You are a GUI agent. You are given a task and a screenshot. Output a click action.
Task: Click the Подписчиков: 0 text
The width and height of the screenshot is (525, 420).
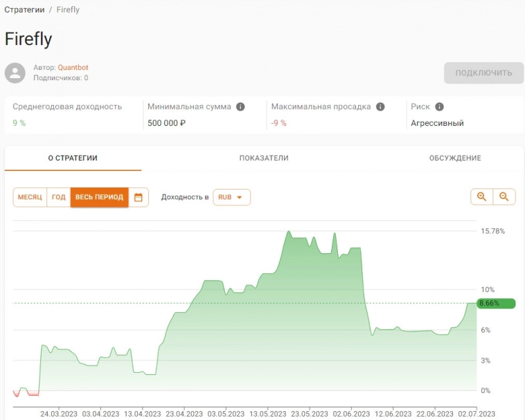[60, 78]
